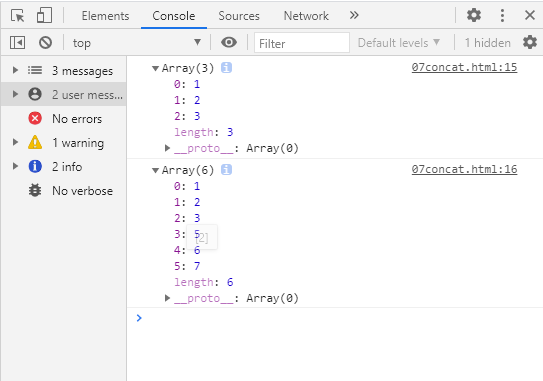The image size is (543, 381).
Task: Switch to the Elements tab
Action: pos(105,16)
